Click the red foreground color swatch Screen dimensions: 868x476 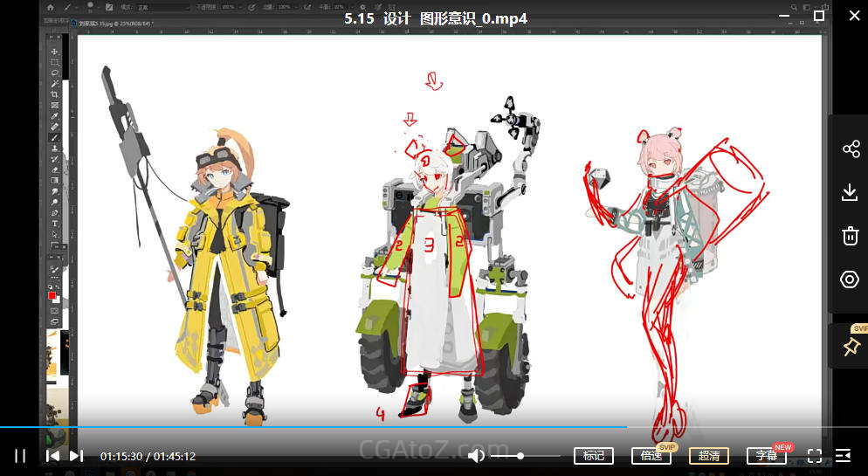pyautogui.click(x=52, y=295)
